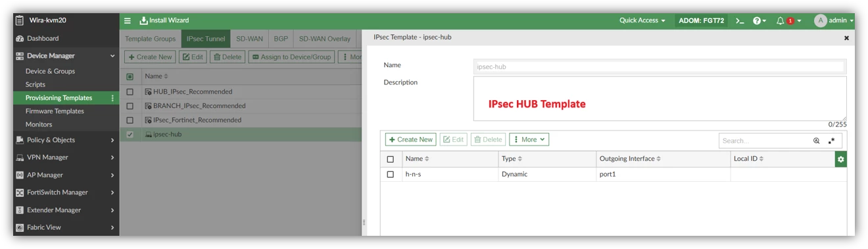Check the HUB_IPsec_Recommended row checkbox
The height and width of the screenshot is (249, 868).
click(x=130, y=92)
